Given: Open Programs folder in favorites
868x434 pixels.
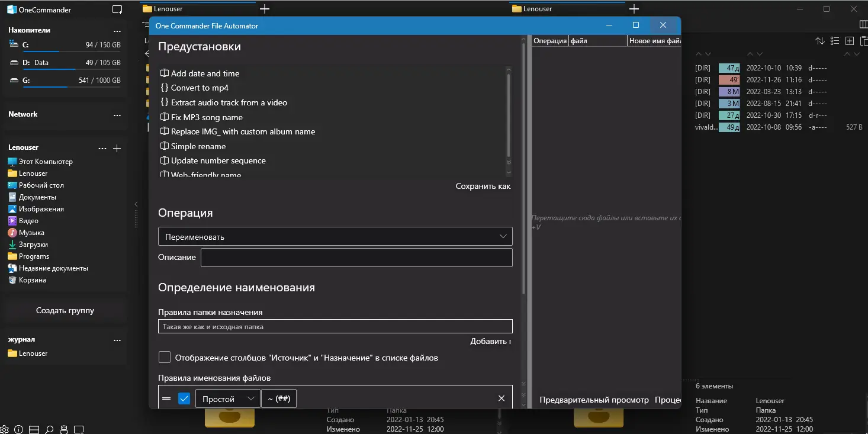Looking at the screenshot, I should tap(34, 256).
